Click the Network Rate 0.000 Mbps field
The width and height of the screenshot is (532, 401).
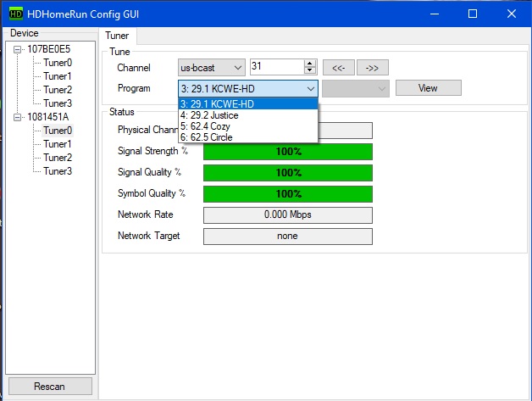click(288, 215)
